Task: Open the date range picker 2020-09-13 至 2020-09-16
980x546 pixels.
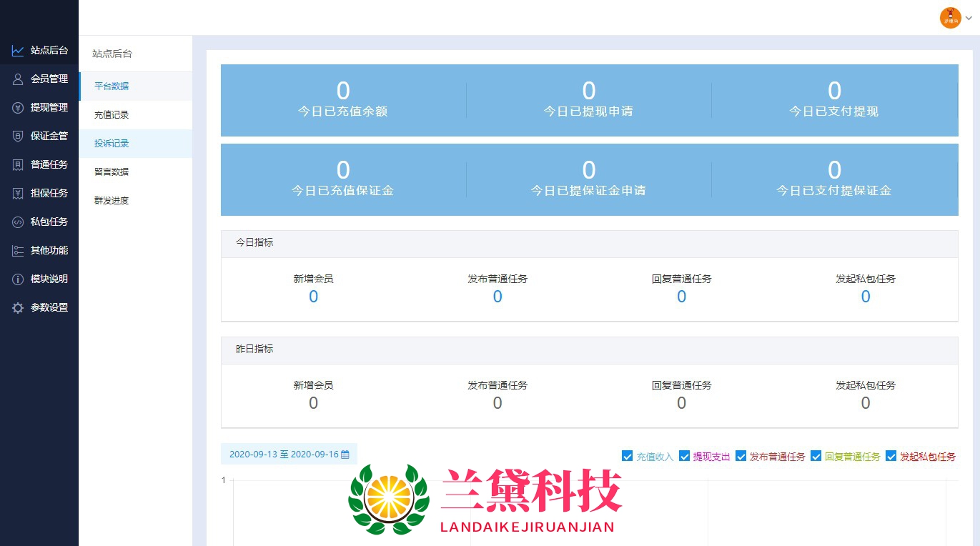Action: (289, 455)
